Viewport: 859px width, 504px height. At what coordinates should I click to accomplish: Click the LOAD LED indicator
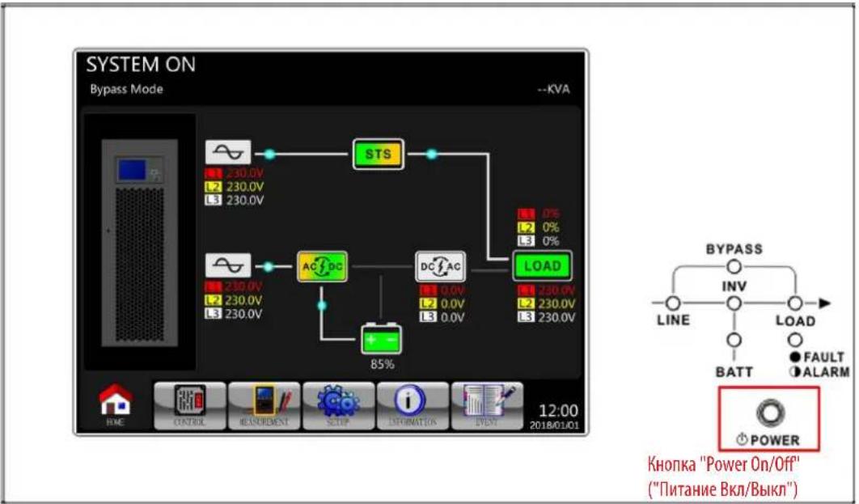(795, 303)
